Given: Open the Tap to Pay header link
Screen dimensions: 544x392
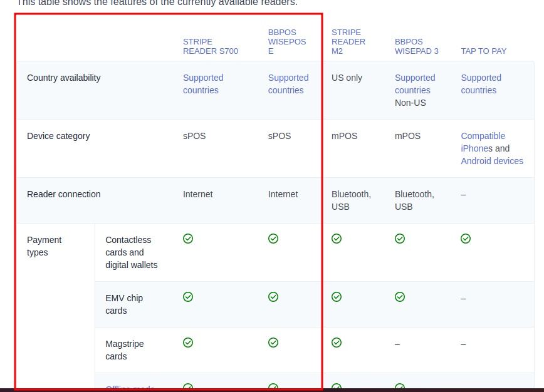Looking at the screenshot, I should [483, 51].
